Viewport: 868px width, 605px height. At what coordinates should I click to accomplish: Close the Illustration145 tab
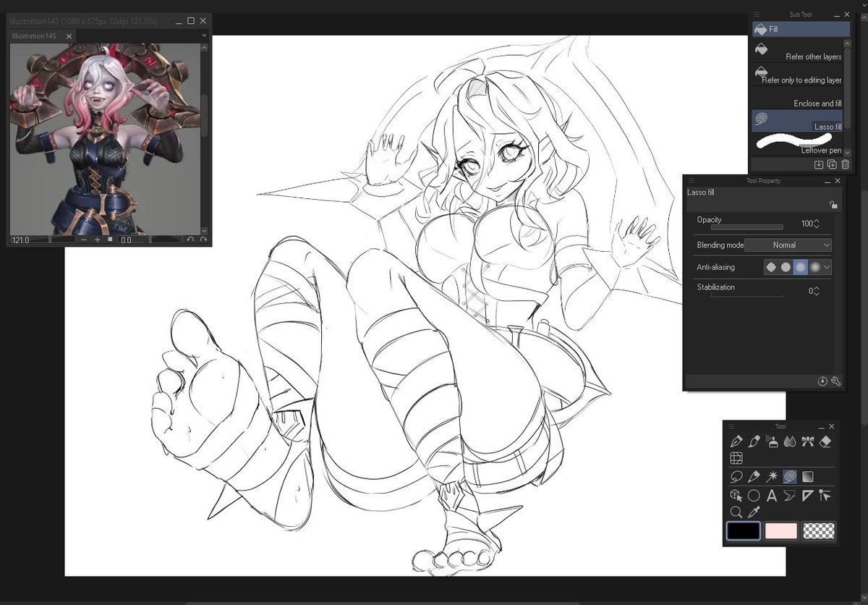69,36
